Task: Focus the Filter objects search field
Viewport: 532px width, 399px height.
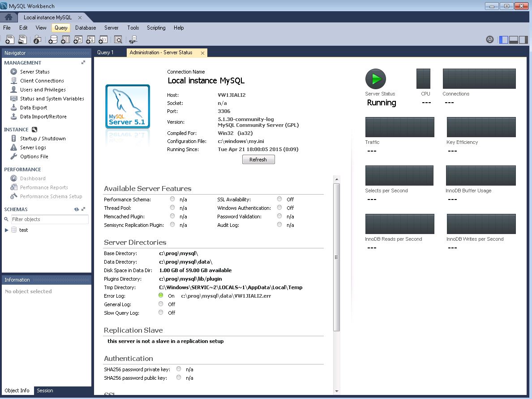Action: click(50, 219)
